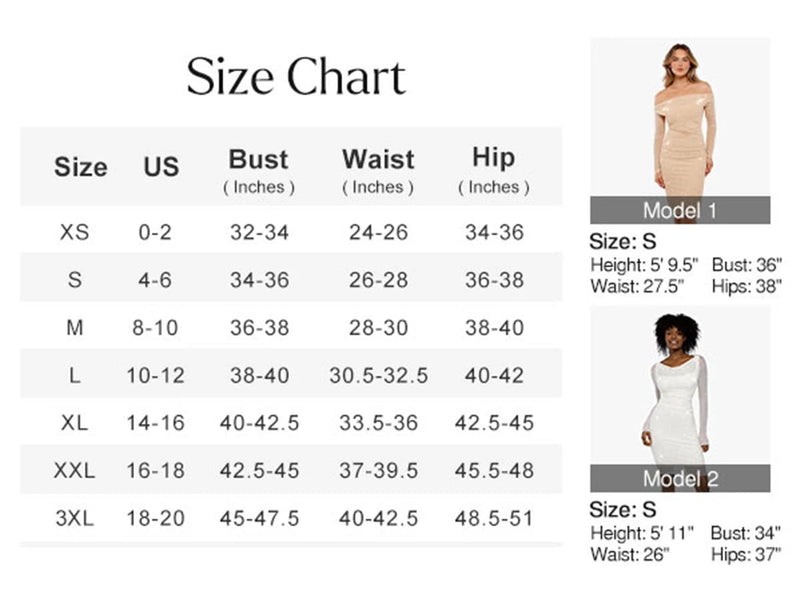Click the US 4-6 cell

[155, 280]
